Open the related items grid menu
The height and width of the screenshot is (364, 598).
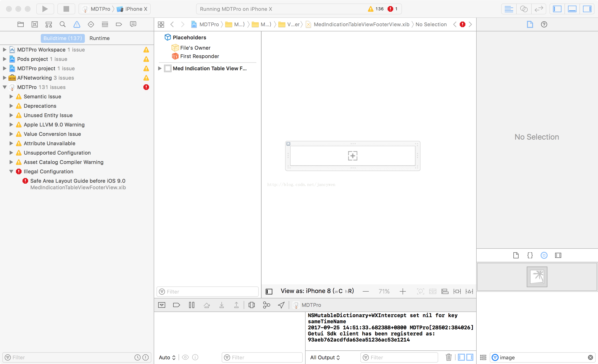pyautogui.click(x=161, y=24)
